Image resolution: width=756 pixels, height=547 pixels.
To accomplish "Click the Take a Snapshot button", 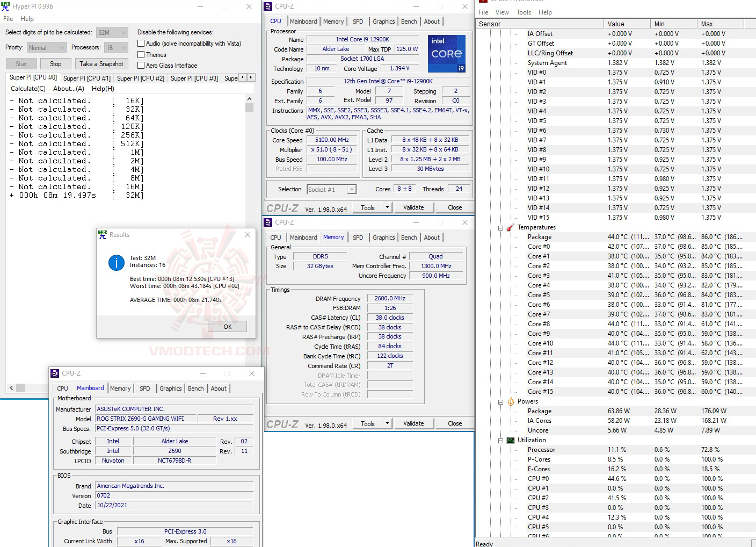I will tap(101, 64).
